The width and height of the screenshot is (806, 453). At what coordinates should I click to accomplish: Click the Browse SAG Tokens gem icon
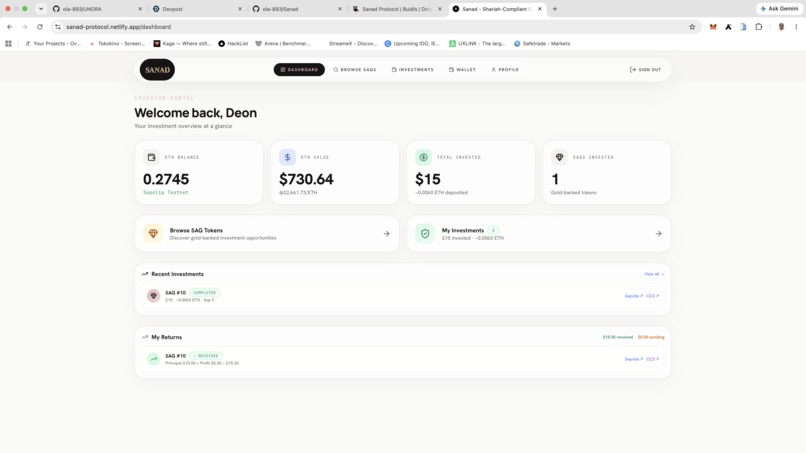[x=153, y=233]
